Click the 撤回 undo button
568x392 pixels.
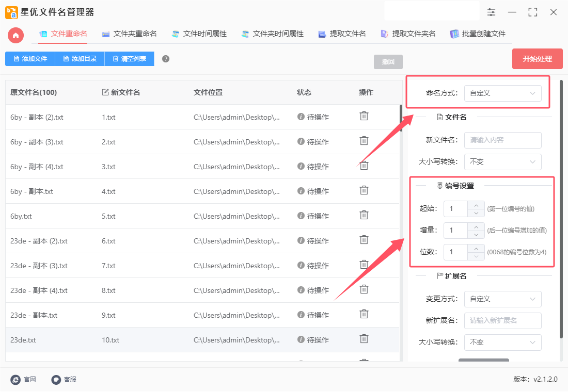click(388, 62)
